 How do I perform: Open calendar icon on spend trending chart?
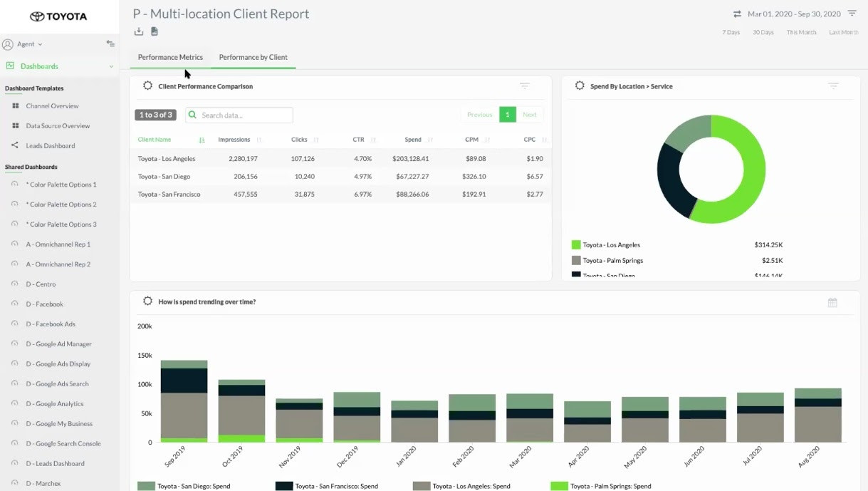832,303
